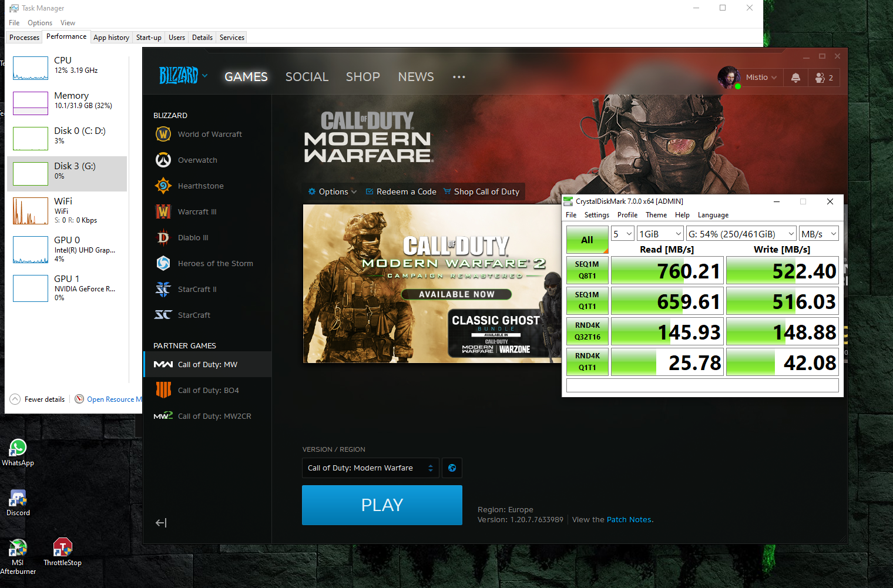
Task: Change CrystalDiskMark test count dropdown
Action: [623, 234]
